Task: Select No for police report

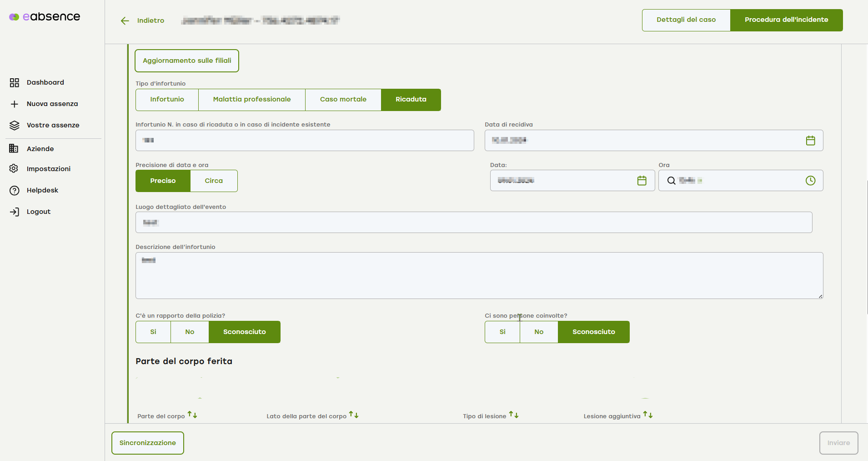Action: pyautogui.click(x=190, y=332)
